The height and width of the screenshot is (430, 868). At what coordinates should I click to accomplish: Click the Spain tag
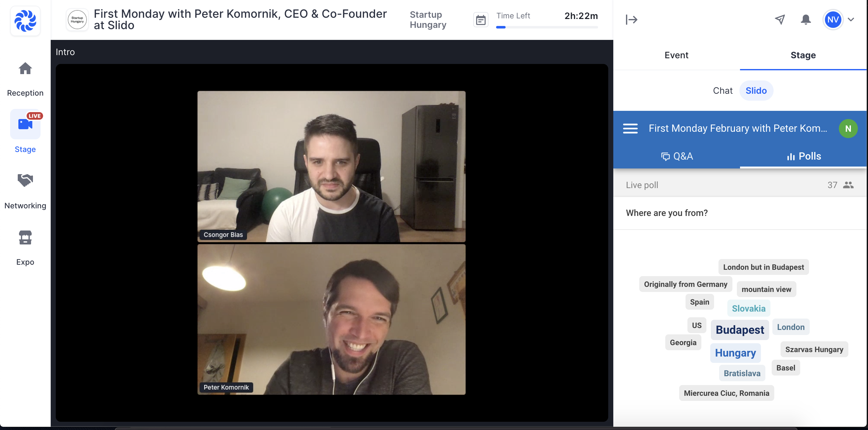(x=699, y=302)
